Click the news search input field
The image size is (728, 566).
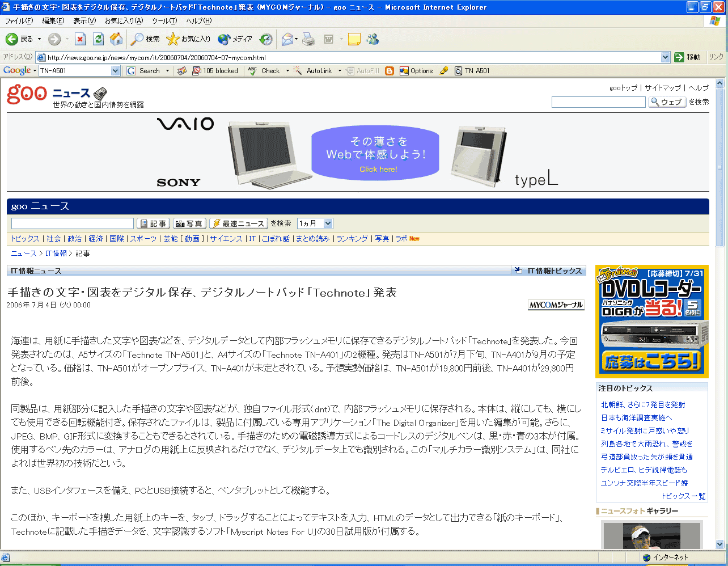click(73, 223)
